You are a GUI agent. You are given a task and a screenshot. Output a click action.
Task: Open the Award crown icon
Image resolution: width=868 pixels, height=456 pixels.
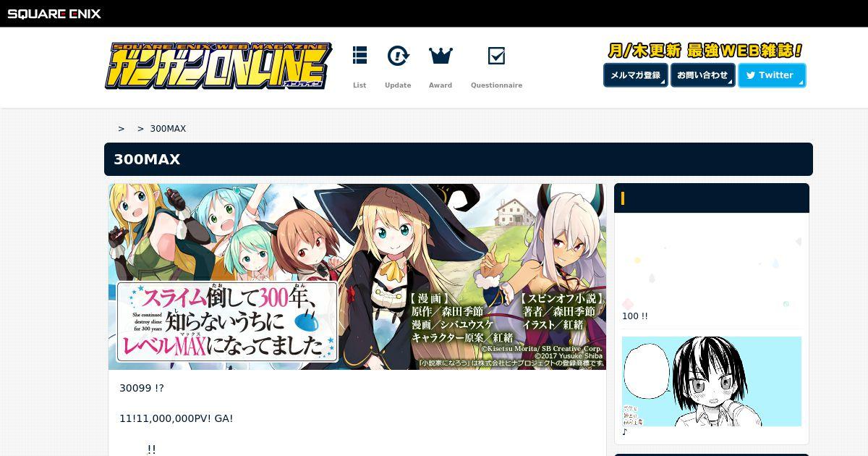441,56
